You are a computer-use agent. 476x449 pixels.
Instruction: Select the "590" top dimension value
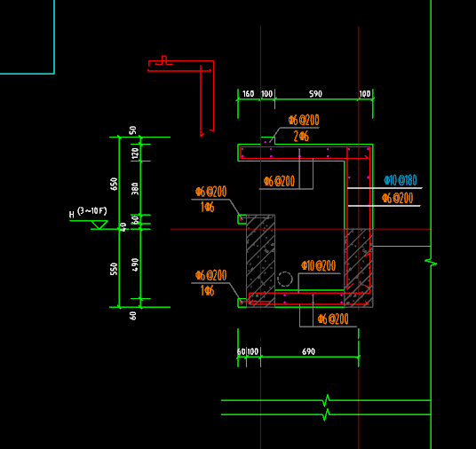[x=315, y=94]
